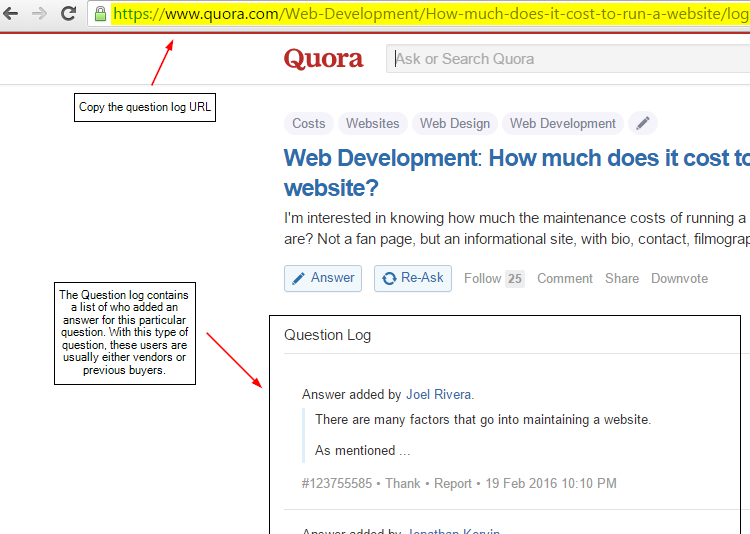Viewport: 750px width, 534px height.
Task: Click the browser forward arrow
Action: 39,13
